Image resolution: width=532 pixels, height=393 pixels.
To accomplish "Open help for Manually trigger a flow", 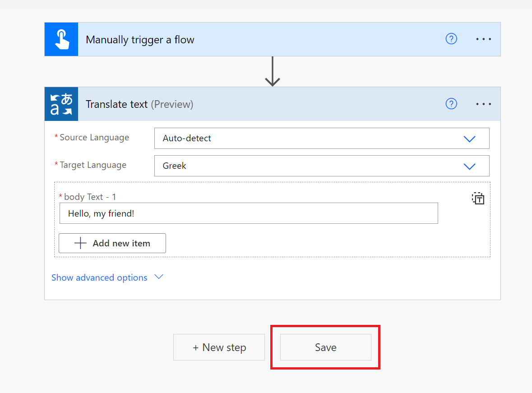I will tap(451, 39).
